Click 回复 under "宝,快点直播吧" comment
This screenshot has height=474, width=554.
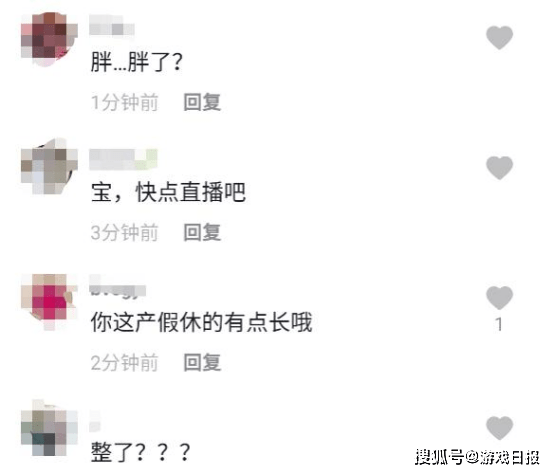click(202, 232)
